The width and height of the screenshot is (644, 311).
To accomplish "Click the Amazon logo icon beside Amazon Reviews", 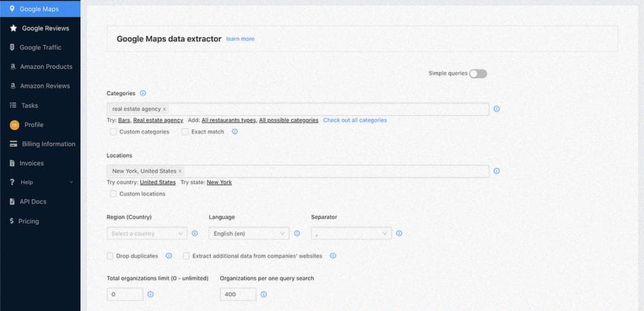I will coord(13,86).
